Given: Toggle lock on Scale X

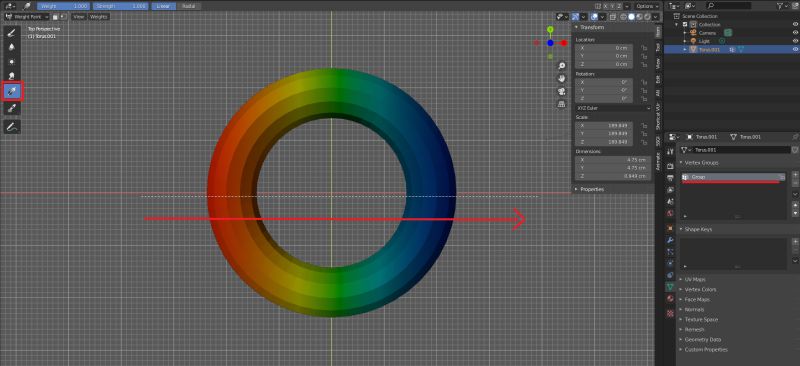Looking at the screenshot, I should click(645, 125).
